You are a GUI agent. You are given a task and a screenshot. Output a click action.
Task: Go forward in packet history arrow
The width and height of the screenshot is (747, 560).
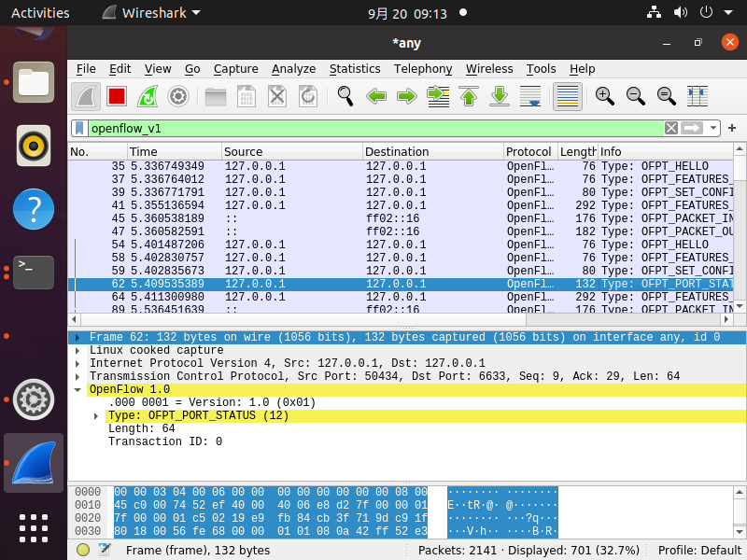coord(407,97)
